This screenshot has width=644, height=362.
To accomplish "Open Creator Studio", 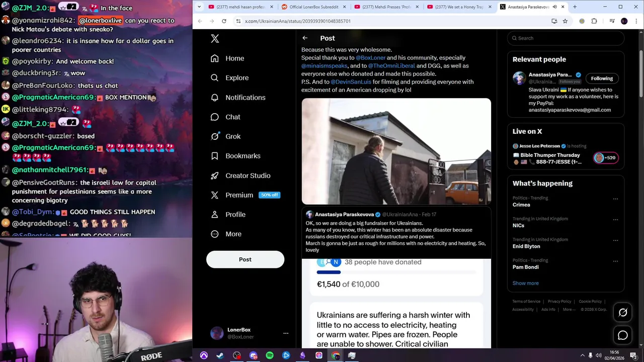I will (x=240, y=175).
